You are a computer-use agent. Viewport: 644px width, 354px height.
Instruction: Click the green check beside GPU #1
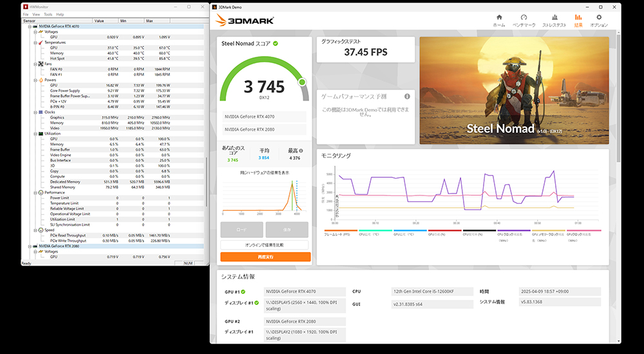coord(243,291)
